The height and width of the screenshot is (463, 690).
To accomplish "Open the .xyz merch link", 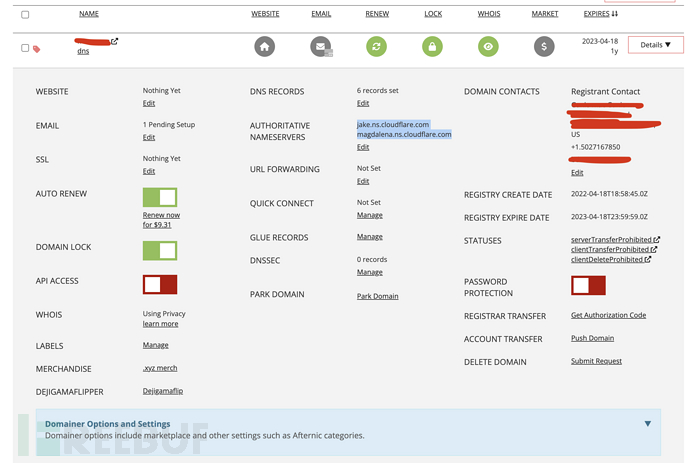I will [x=160, y=368].
